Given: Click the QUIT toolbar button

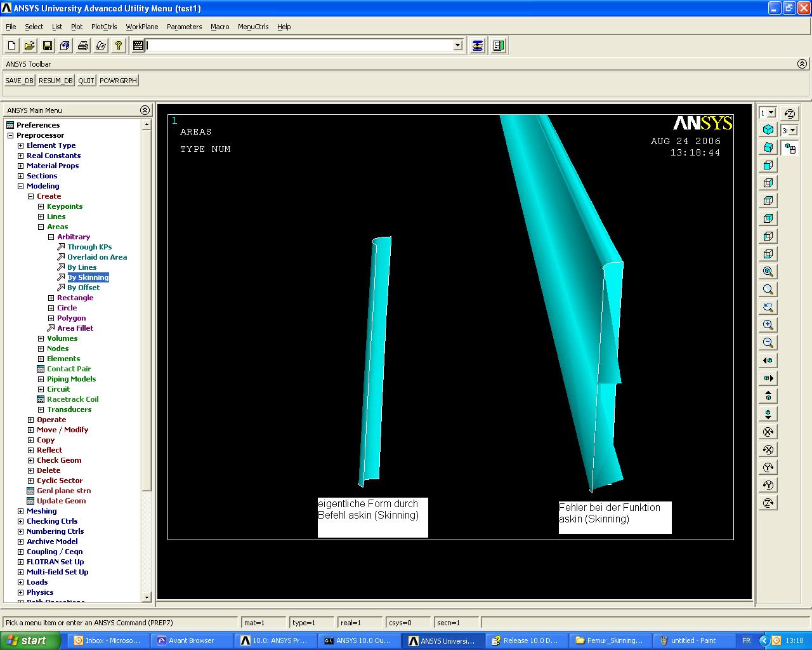Looking at the screenshot, I should click(86, 81).
